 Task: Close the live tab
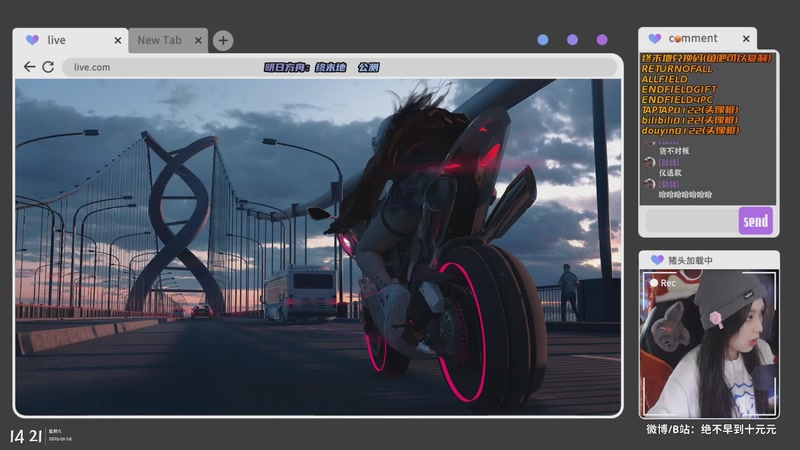point(118,40)
